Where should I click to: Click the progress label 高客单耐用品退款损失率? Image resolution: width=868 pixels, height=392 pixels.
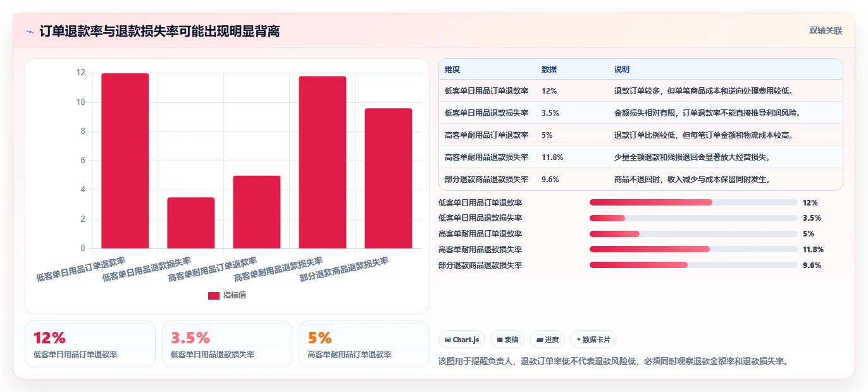click(480, 250)
